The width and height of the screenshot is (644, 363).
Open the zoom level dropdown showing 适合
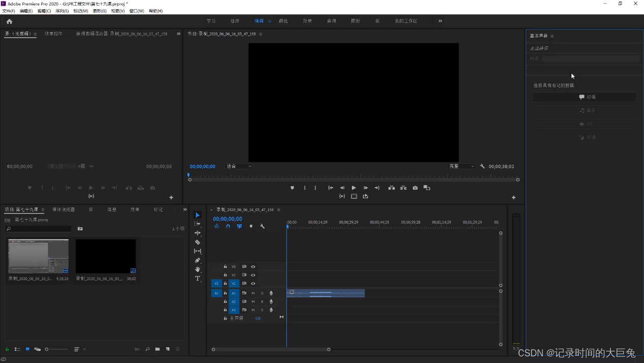(239, 166)
